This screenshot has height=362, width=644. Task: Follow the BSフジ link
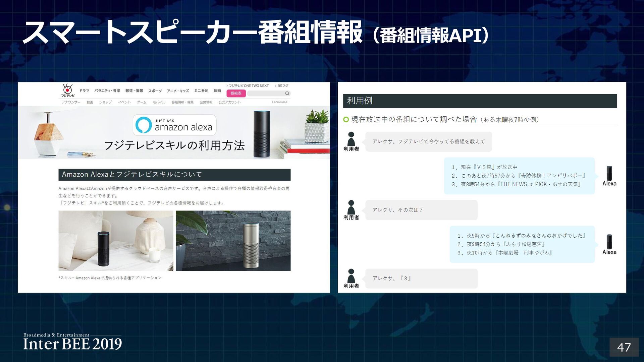[282, 86]
